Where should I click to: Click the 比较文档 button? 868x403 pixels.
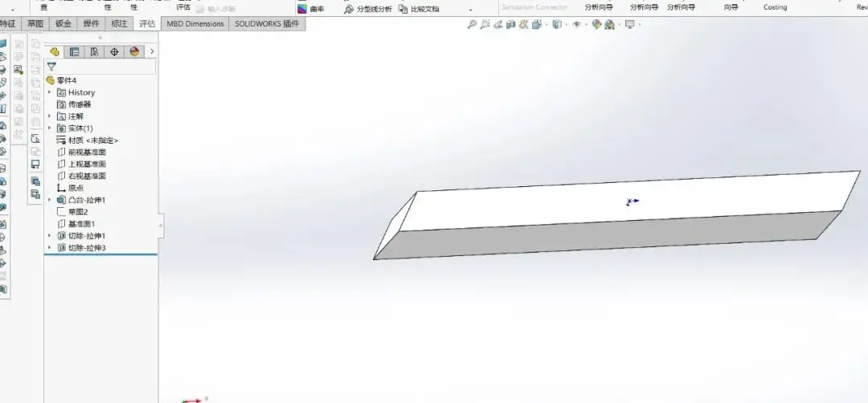(419, 9)
